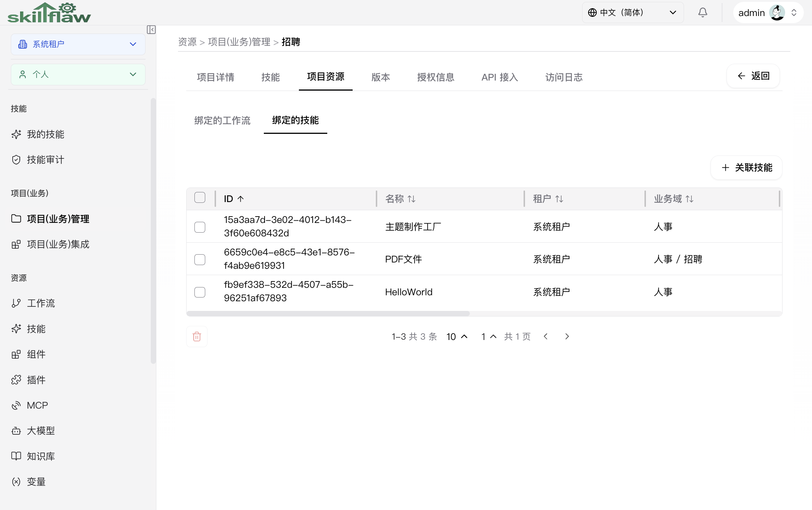This screenshot has width=812, height=510.
Task: Click sidebar vertical scrollbar
Action: [153, 230]
